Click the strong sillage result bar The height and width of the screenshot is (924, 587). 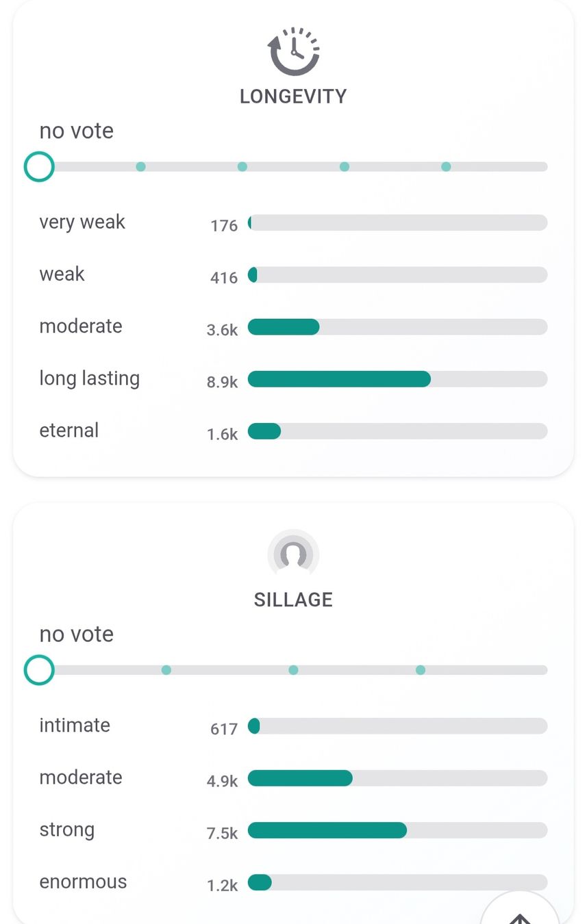coord(397,830)
